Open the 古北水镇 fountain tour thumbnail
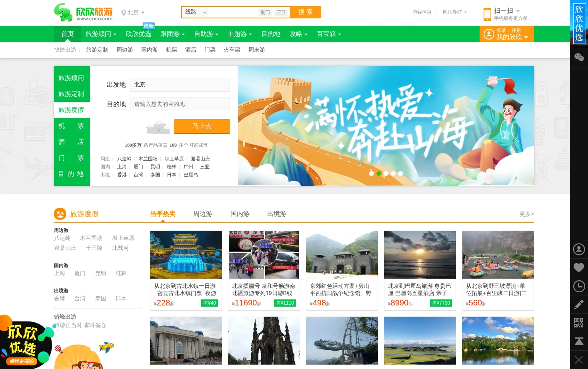Image resolution: width=588 pixels, height=369 pixels. [x=186, y=255]
